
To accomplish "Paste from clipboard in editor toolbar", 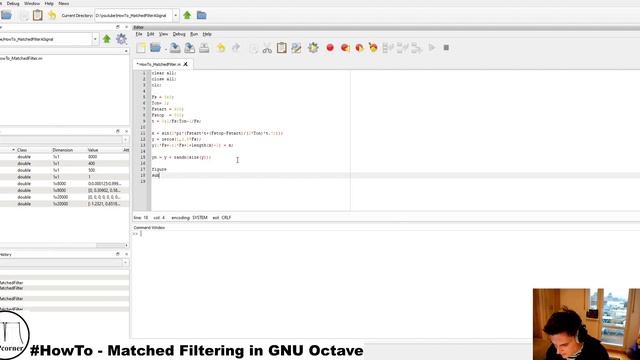I will tap(282, 48).
